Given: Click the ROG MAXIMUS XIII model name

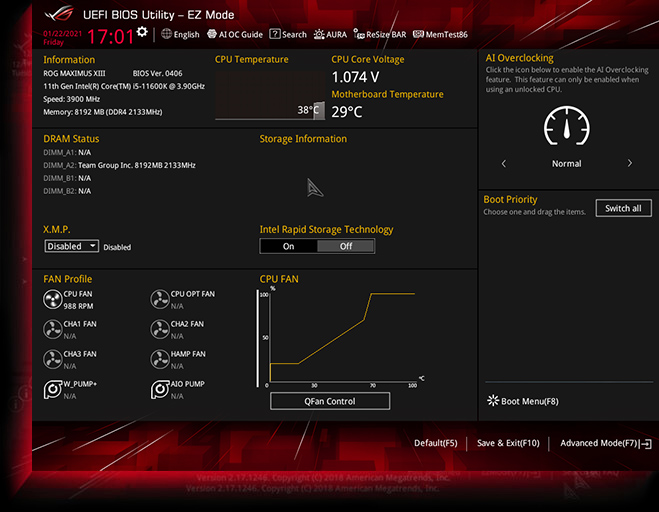Looking at the screenshot, I should click(74, 73).
